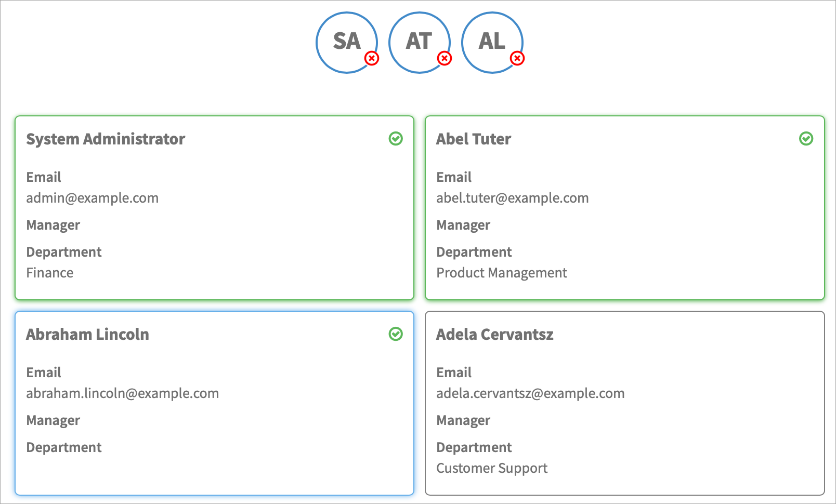Remove the AL avatar with red x
836x504 pixels.
517,58
